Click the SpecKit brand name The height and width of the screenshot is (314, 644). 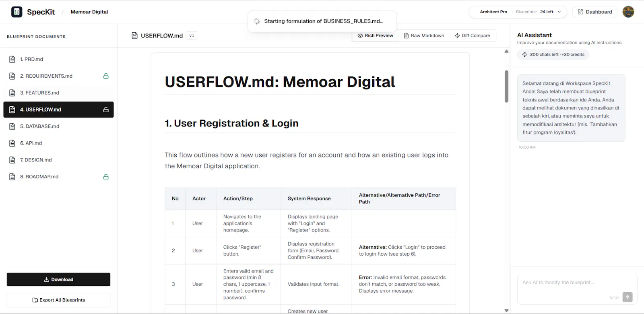coord(41,12)
